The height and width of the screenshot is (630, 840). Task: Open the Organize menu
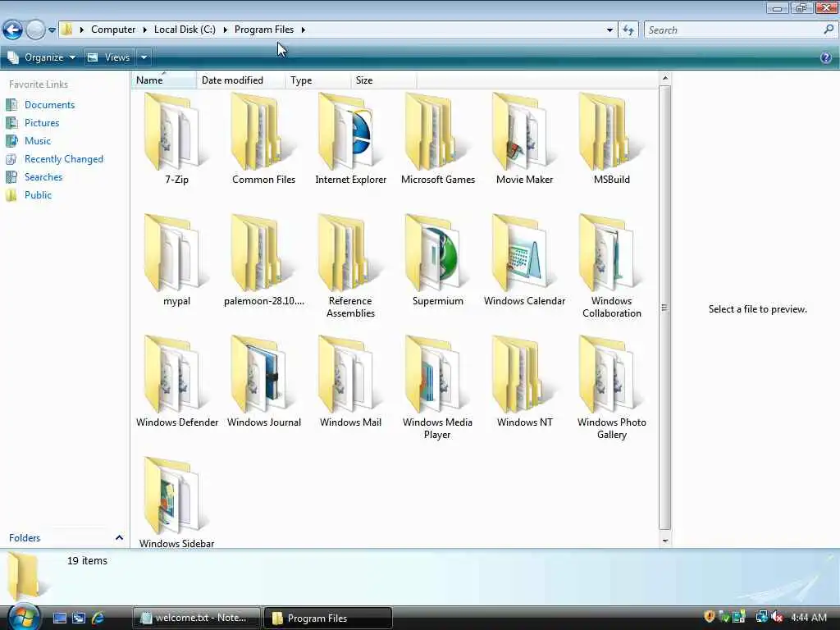click(41, 57)
